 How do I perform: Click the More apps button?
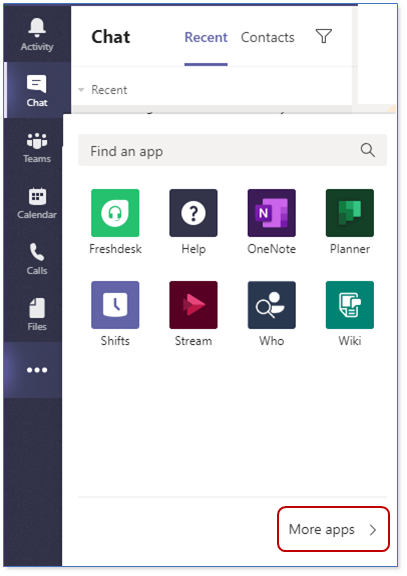tap(333, 529)
